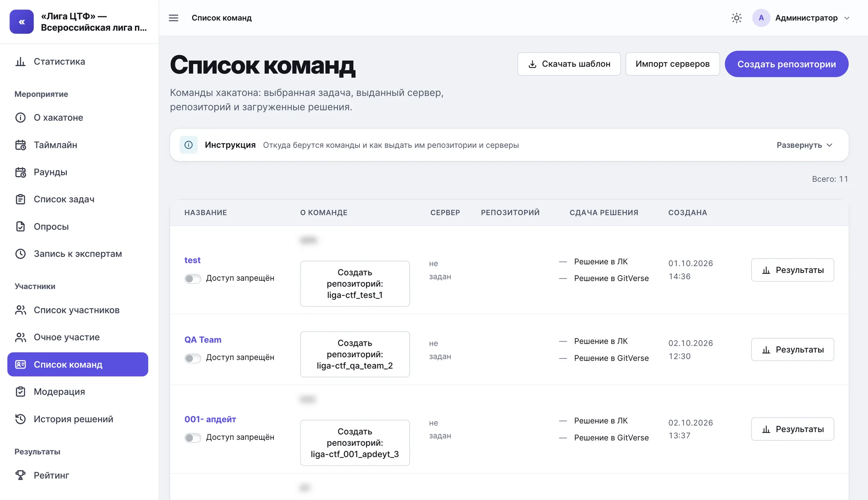Click the Запись к экспертам clock icon
868x500 pixels.
pos(20,254)
